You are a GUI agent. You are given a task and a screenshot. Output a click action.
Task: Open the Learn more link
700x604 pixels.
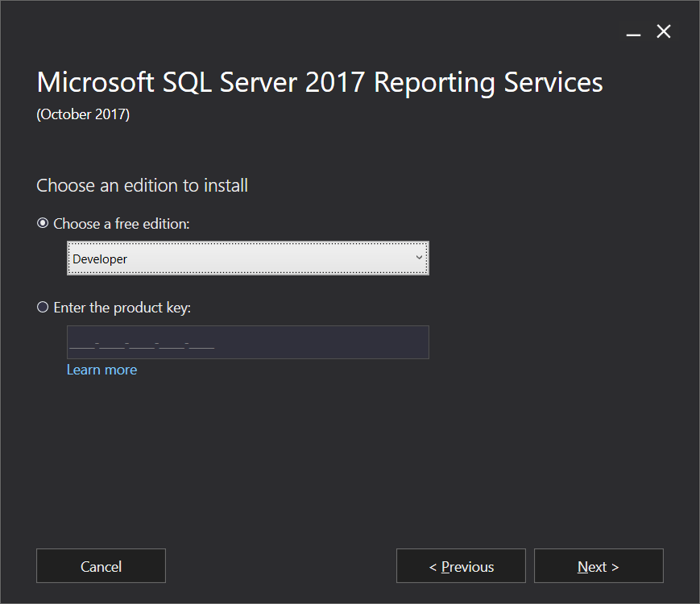[x=101, y=370]
